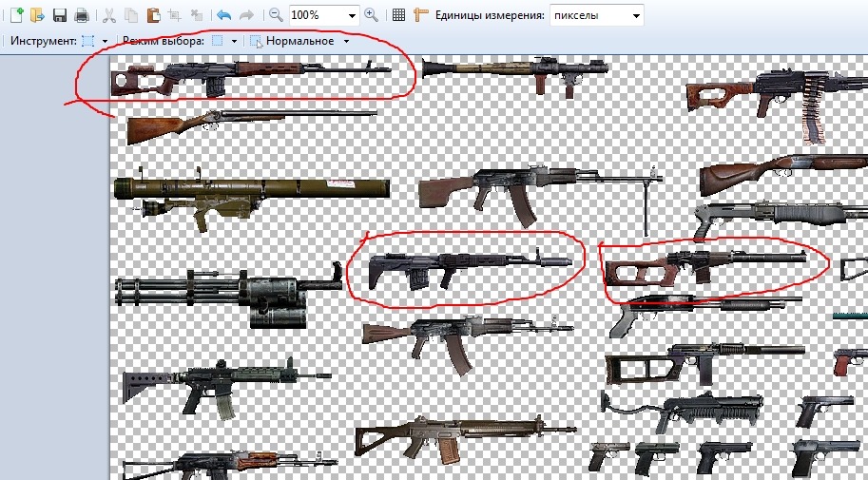Zoom in with plus magnifier
This screenshot has width=868, height=480.
[371, 15]
